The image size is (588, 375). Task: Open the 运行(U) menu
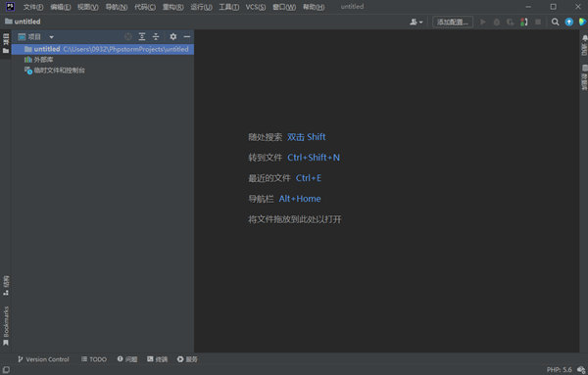(201, 7)
